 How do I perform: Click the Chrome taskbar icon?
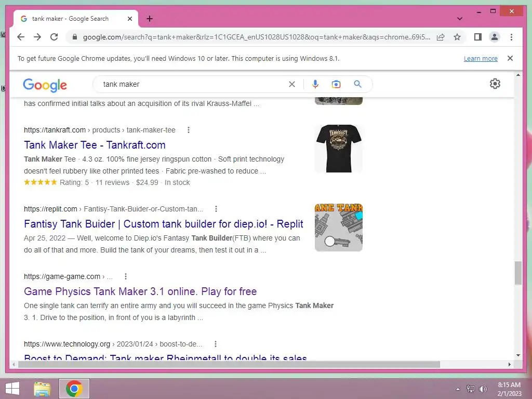click(74, 389)
